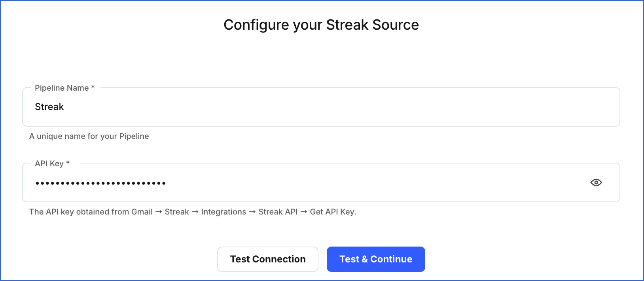Screen dimensions: 644x281
Task: Click the blue Test & Continue button
Action: coord(375,259)
